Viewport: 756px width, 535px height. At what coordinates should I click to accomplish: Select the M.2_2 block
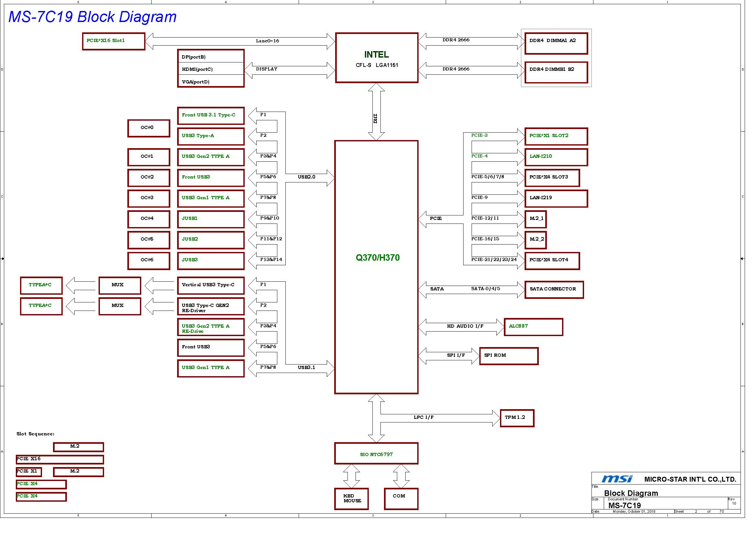coord(536,240)
